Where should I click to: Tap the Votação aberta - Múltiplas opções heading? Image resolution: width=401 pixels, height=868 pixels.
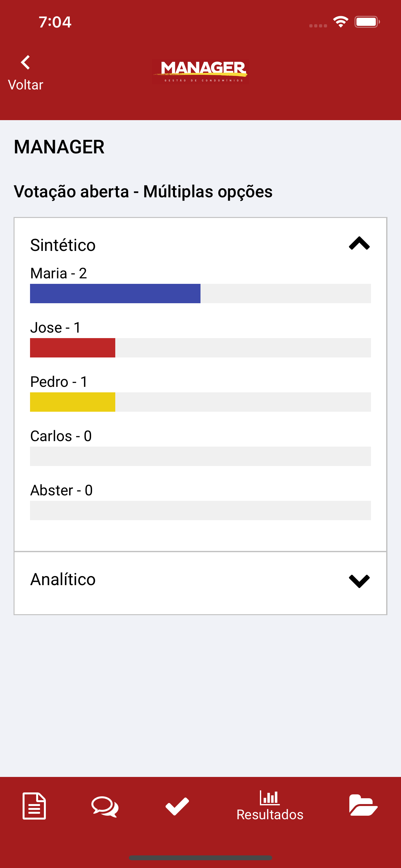143,192
